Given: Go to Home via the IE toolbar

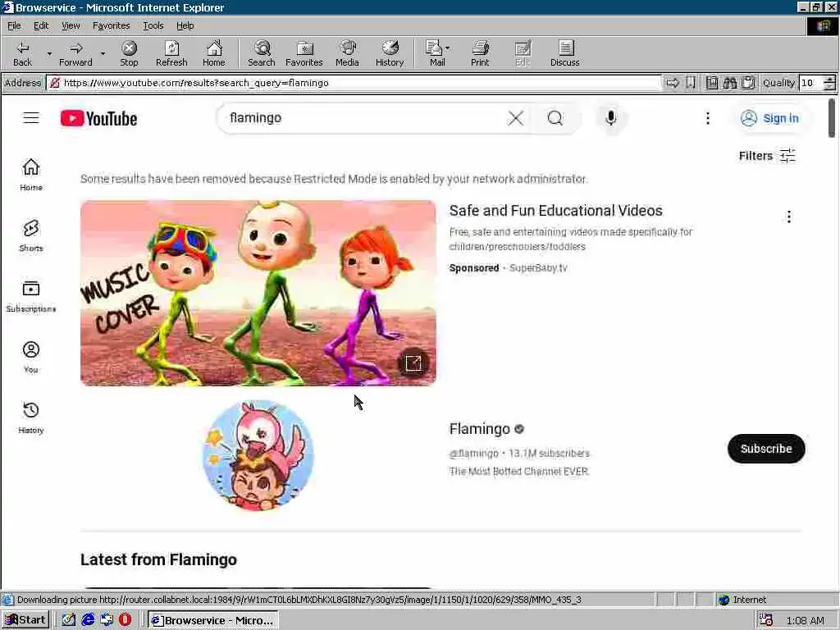Looking at the screenshot, I should coord(214,53).
